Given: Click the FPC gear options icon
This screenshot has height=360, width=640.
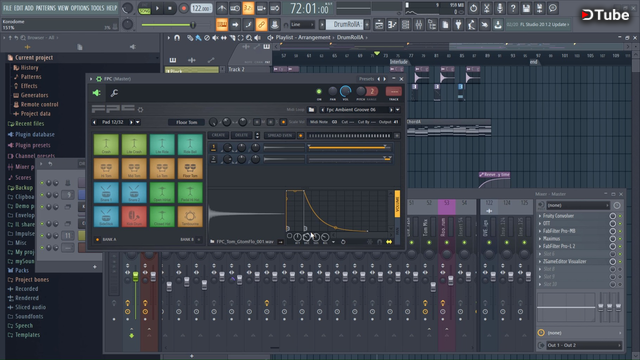Looking at the screenshot, I should tap(140, 109).
